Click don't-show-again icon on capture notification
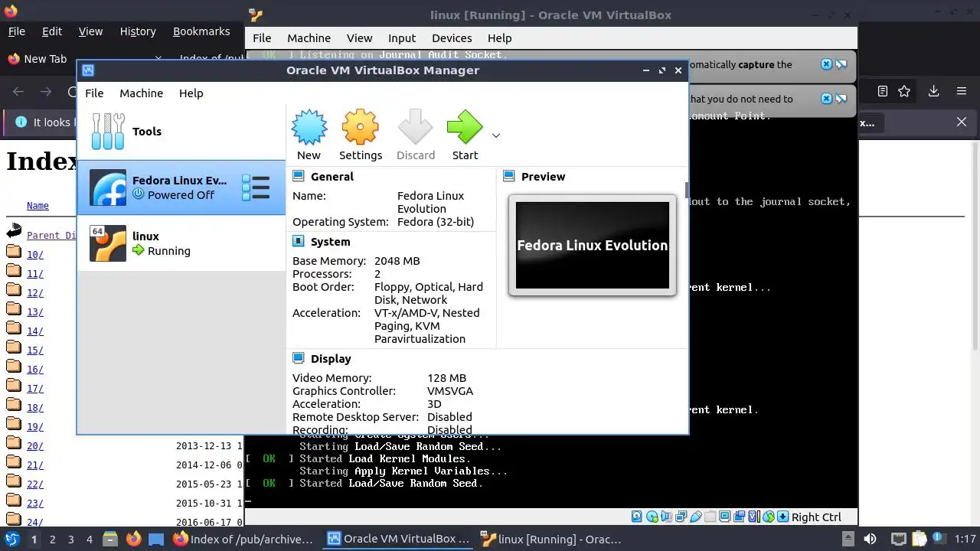Screen dimensions: 980x551 (841, 64)
